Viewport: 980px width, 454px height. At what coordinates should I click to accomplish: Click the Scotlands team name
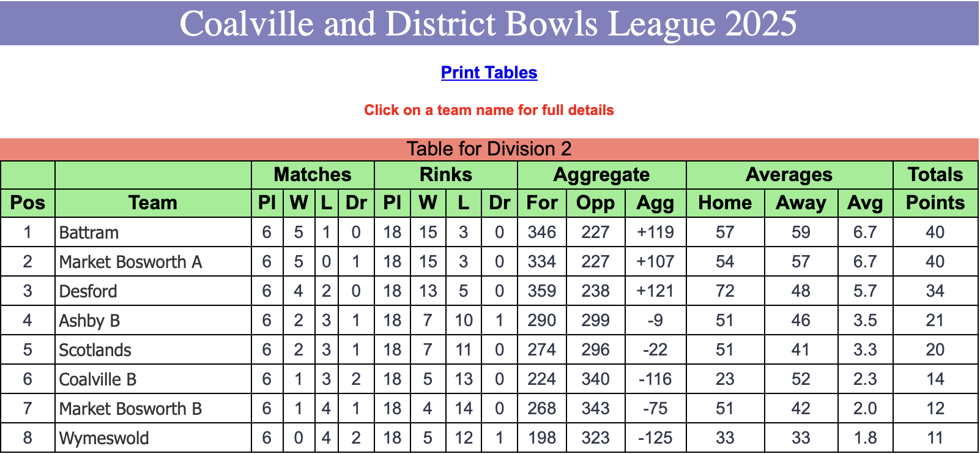pyautogui.click(x=95, y=350)
